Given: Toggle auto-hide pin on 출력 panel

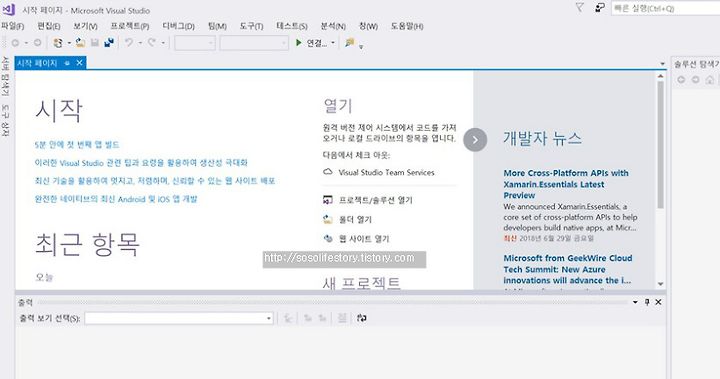Looking at the screenshot, I should (x=647, y=302).
